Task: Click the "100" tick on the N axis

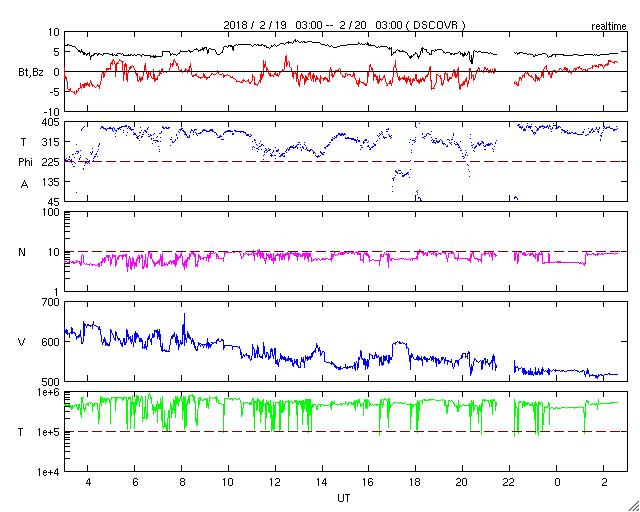Action: 51,212
